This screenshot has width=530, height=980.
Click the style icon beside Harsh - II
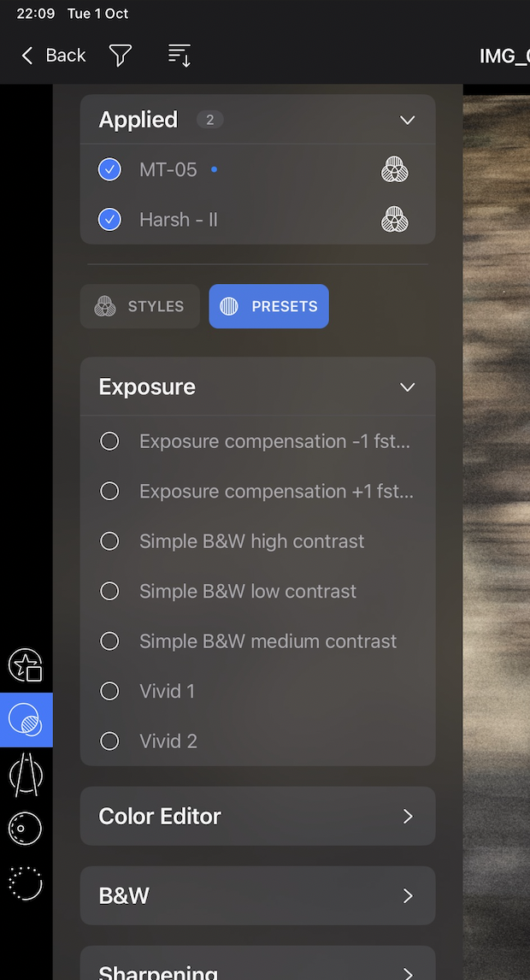coord(394,220)
